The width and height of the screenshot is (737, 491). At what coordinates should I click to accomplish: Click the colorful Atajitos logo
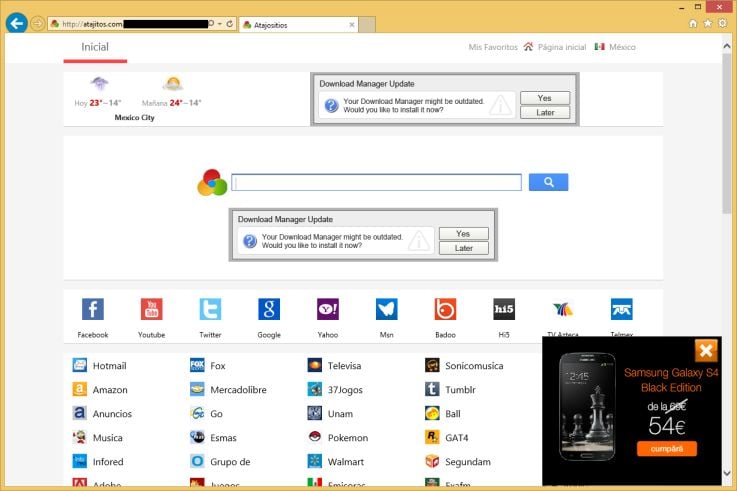212,182
